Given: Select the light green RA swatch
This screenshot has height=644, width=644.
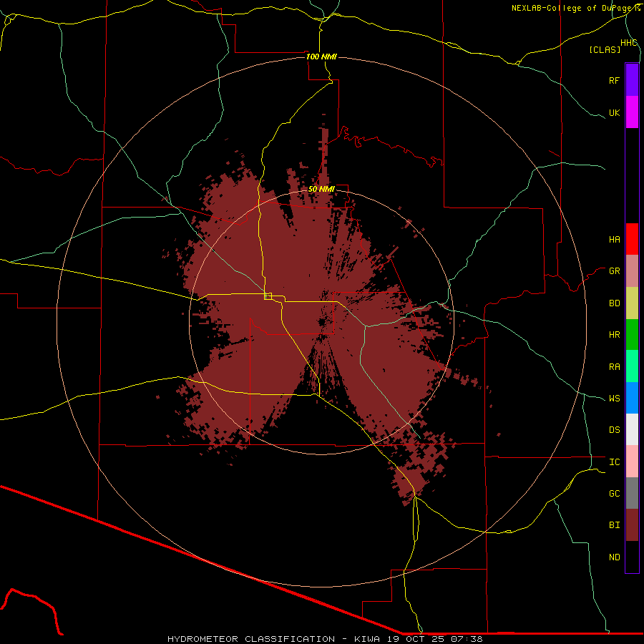Looking at the screenshot, I should [x=632, y=366].
